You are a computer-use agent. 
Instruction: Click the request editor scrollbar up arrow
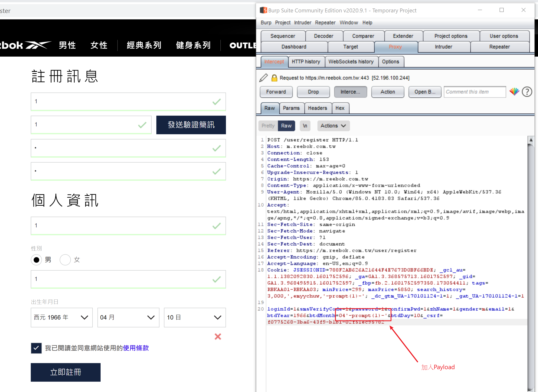click(x=531, y=140)
